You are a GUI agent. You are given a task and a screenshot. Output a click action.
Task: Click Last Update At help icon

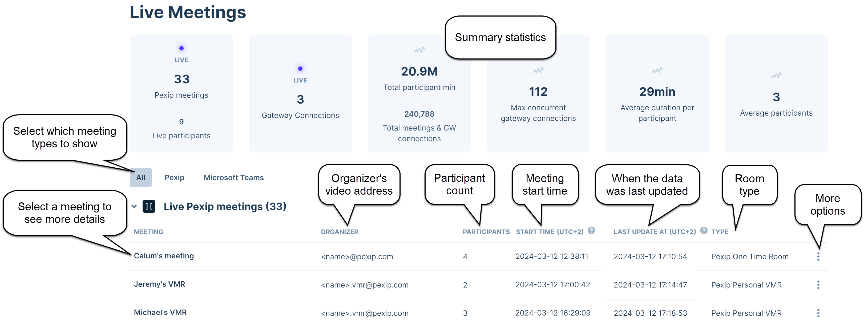[x=703, y=230]
